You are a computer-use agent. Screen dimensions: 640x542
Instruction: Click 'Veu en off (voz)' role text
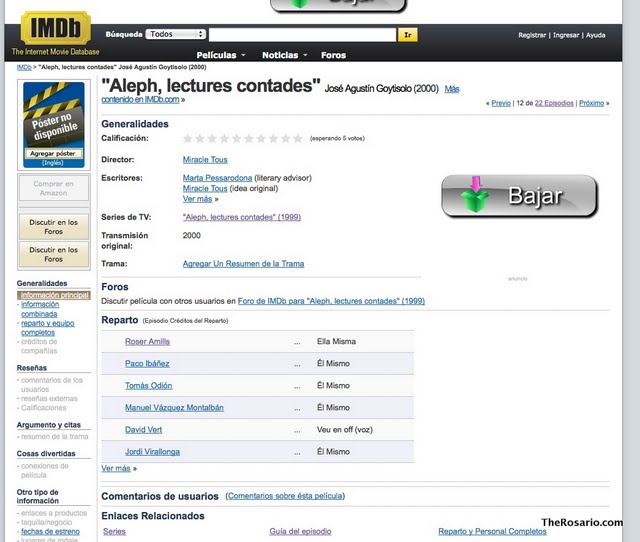344,430
